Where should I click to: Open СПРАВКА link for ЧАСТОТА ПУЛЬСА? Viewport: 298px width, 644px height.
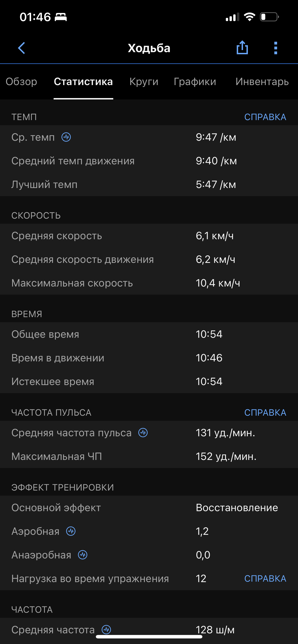265,412
